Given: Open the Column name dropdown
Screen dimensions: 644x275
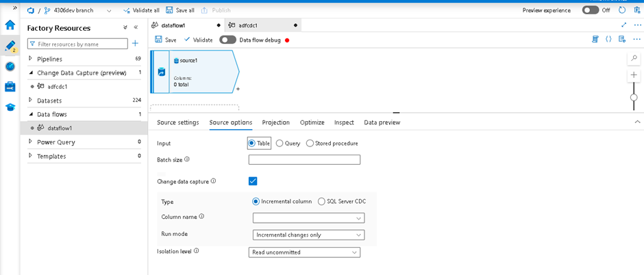Looking at the screenshot, I should coord(308,218).
